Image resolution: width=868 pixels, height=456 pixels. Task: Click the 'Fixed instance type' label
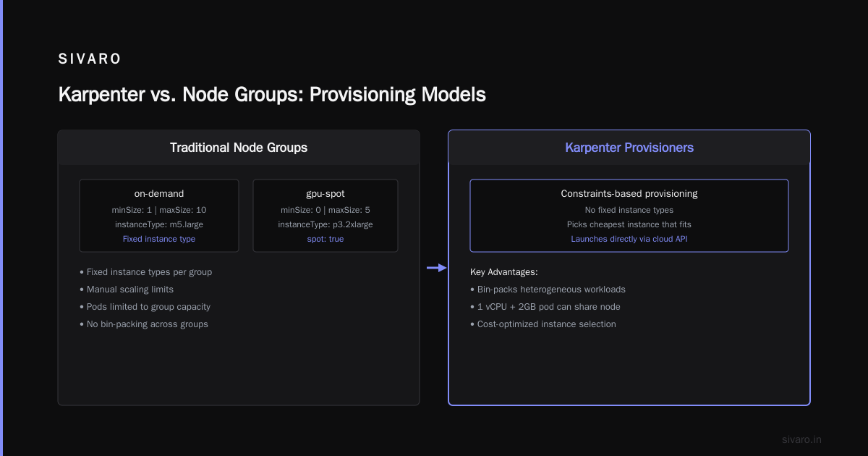(159, 239)
